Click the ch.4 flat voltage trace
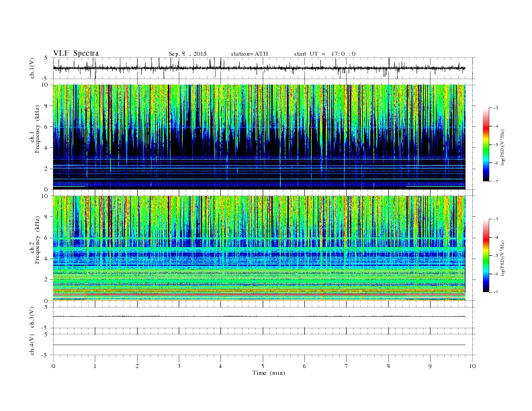The width and height of the screenshot is (532, 411). [259, 345]
